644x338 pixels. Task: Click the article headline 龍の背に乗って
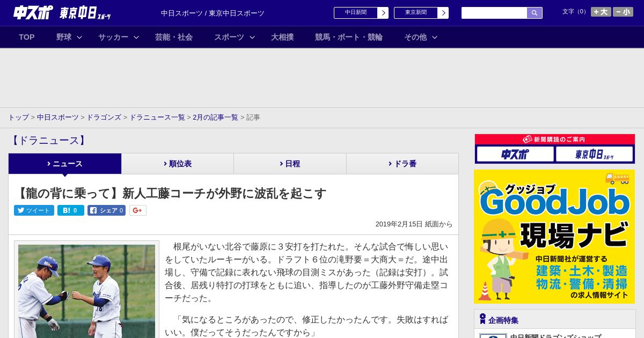pyautogui.click(x=171, y=193)
